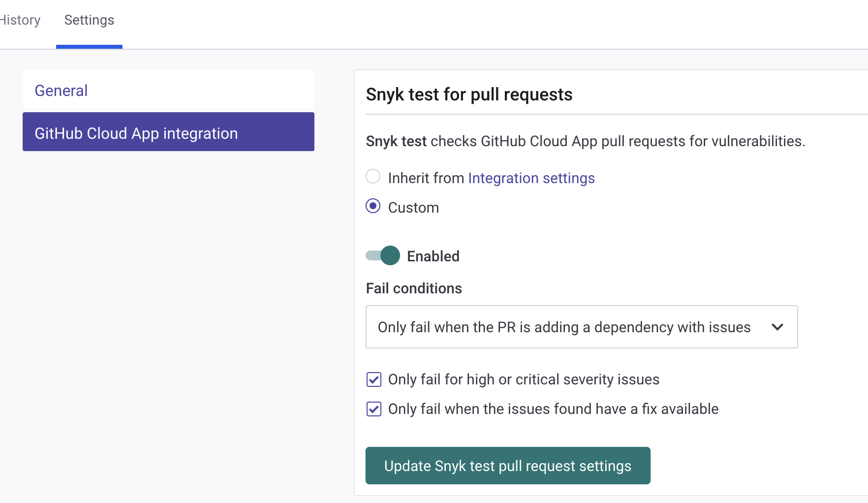Toggle the Enabled switch off
Viewport: 868px width, 503px height.
tap(383, 255)
